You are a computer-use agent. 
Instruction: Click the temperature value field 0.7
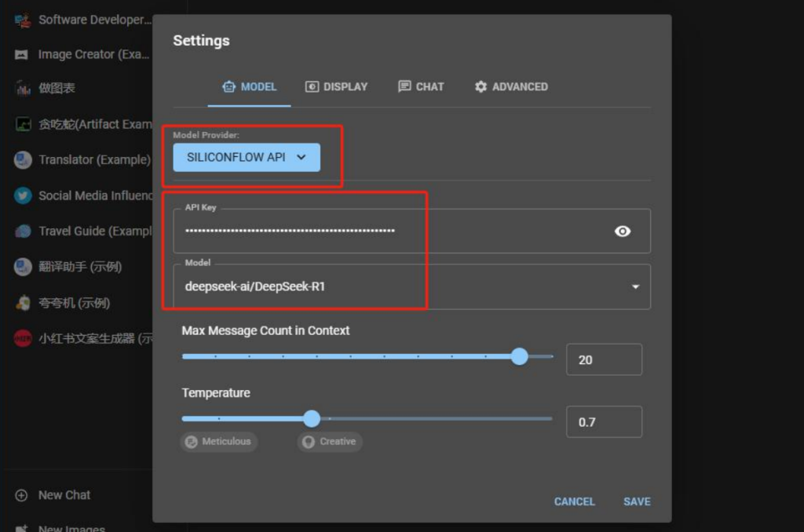point(604,422)
